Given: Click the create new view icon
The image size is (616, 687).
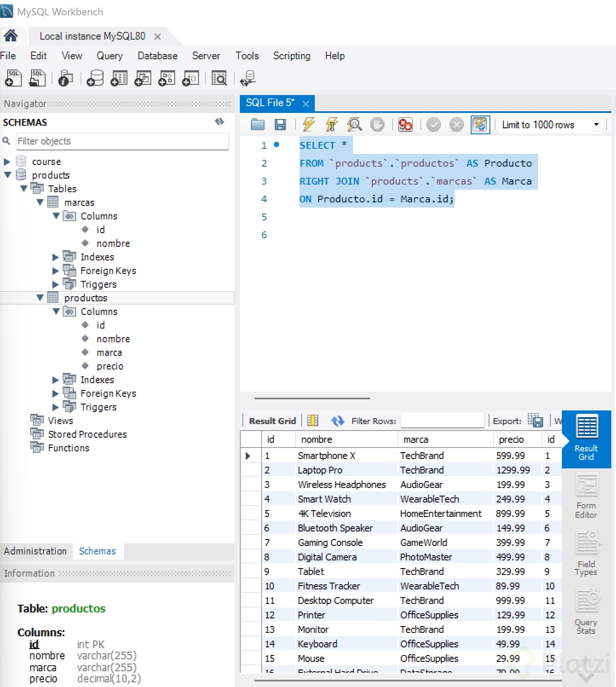Looking at the screenshot, I should (143, 78).
